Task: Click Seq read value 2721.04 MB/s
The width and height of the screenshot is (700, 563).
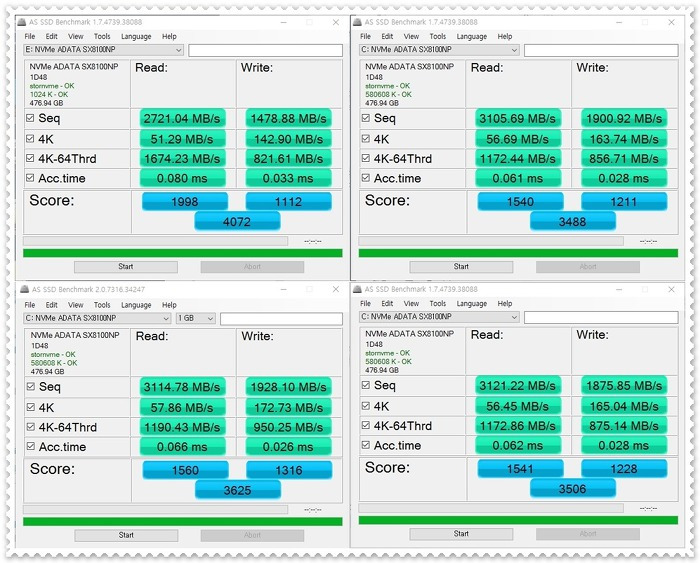Action: (x=182, y=118)
